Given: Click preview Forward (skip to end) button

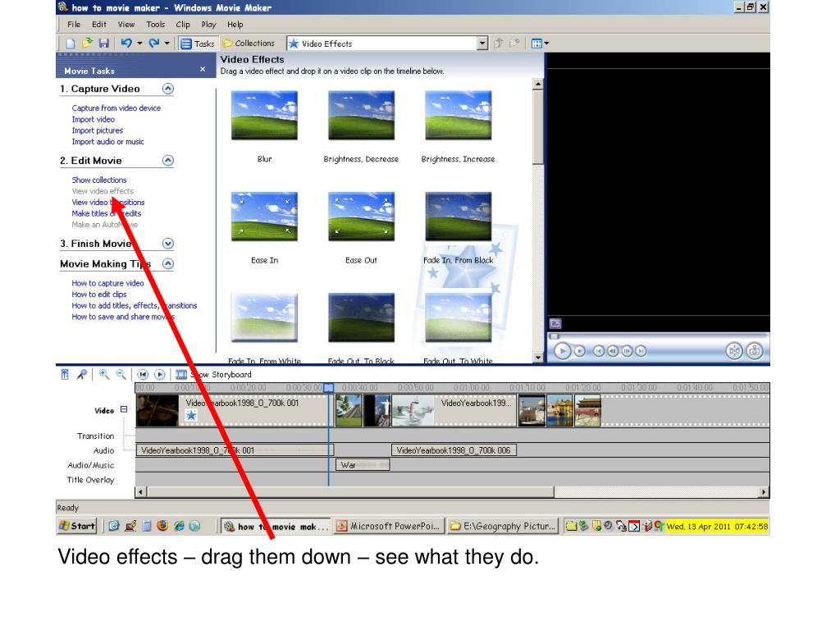Looking at the screenshot, I should pyautogui.click(x=641, y=351).
